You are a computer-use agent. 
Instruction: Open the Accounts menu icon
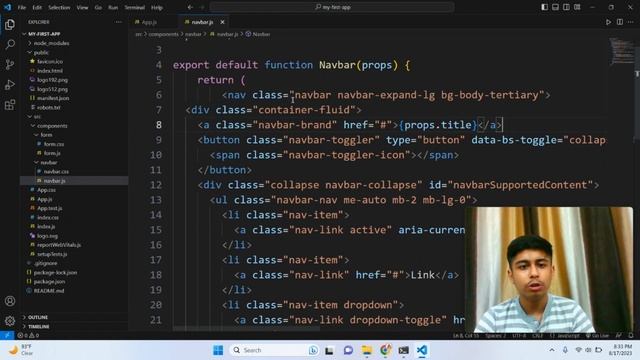[10, 301]
